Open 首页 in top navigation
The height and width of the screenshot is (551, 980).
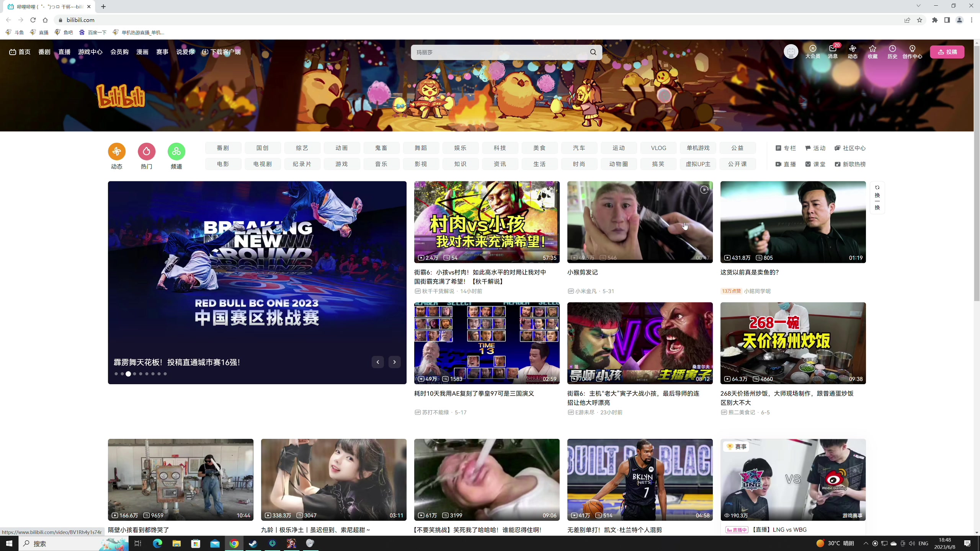point(20,52)
